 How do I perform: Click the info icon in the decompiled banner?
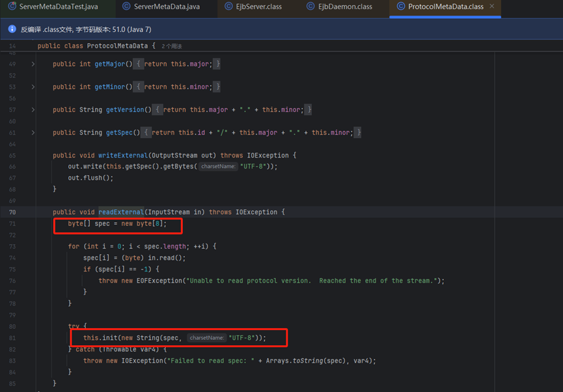(x=12, y=29)
